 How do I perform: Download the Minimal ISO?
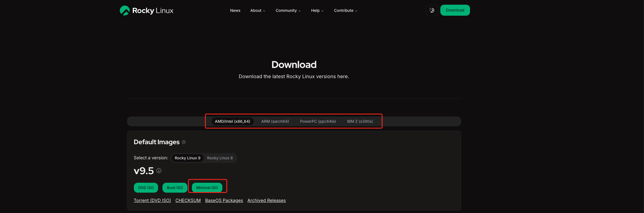pyautogui.click(x=207, y=188)
